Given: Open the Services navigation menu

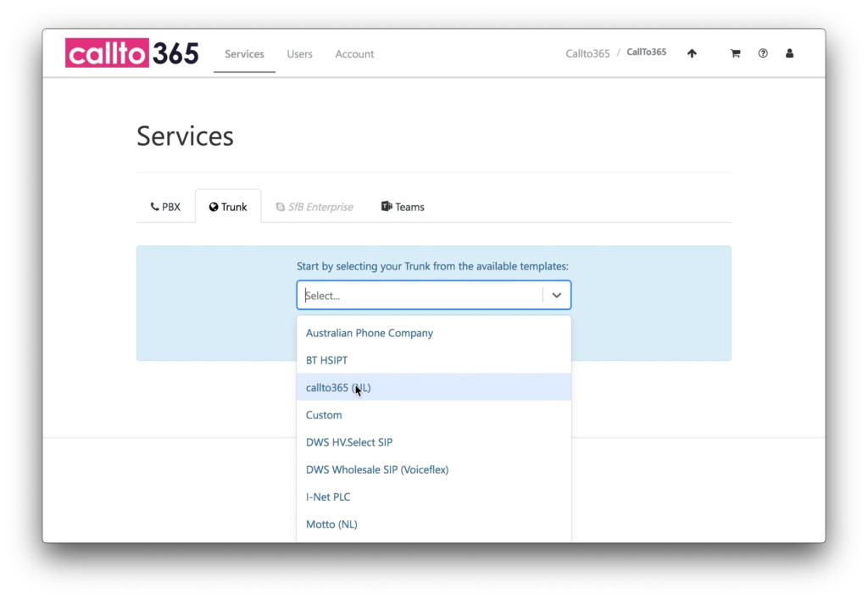Looking at the screenshot, I should [244, 53].
